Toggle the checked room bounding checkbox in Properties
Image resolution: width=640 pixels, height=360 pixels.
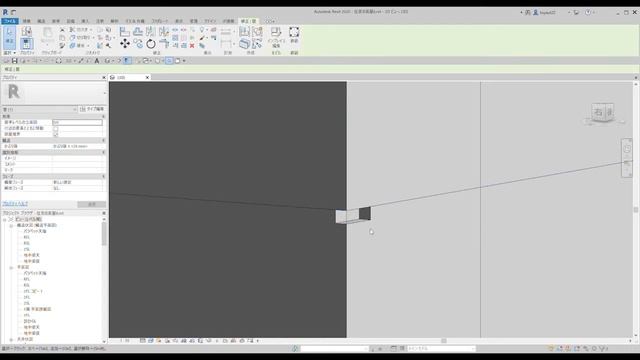point(56,134)
